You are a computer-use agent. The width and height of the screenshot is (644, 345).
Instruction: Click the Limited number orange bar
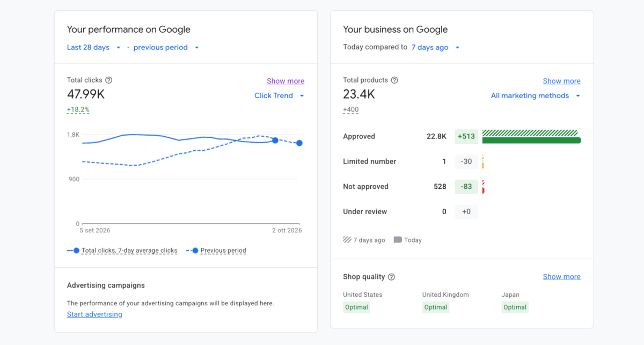click(483, 165)
